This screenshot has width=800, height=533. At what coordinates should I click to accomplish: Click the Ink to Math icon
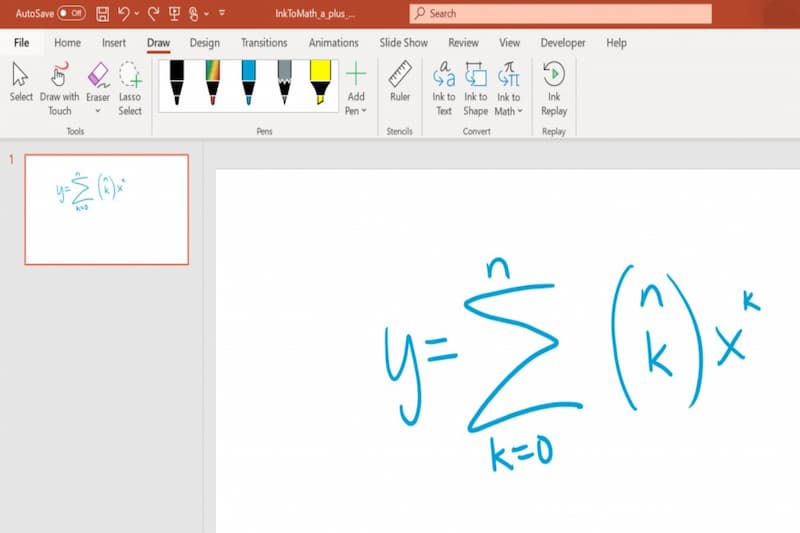click(508, 75)
